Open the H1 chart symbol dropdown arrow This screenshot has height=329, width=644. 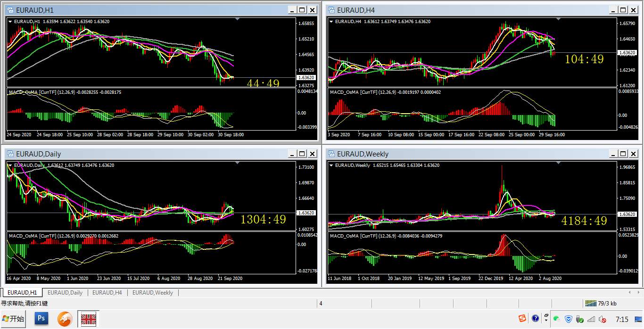tap(10, 21)
